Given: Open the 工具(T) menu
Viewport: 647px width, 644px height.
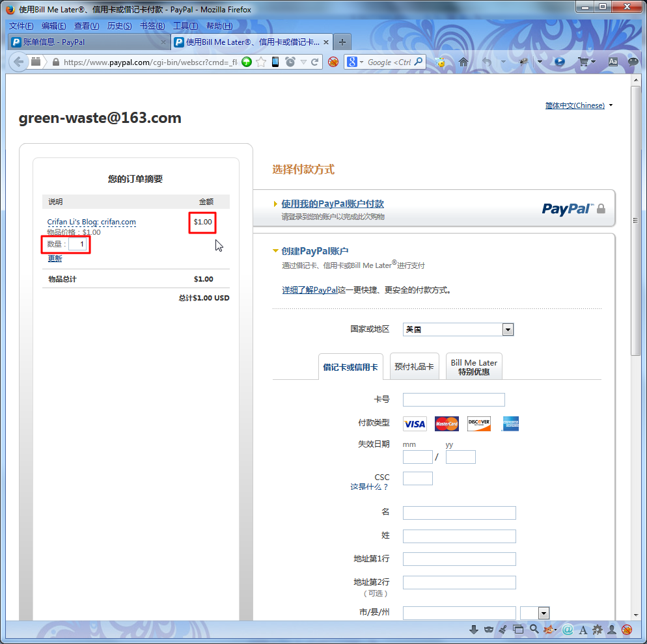Looking at the screenshot, I should [x=186, y=26].
